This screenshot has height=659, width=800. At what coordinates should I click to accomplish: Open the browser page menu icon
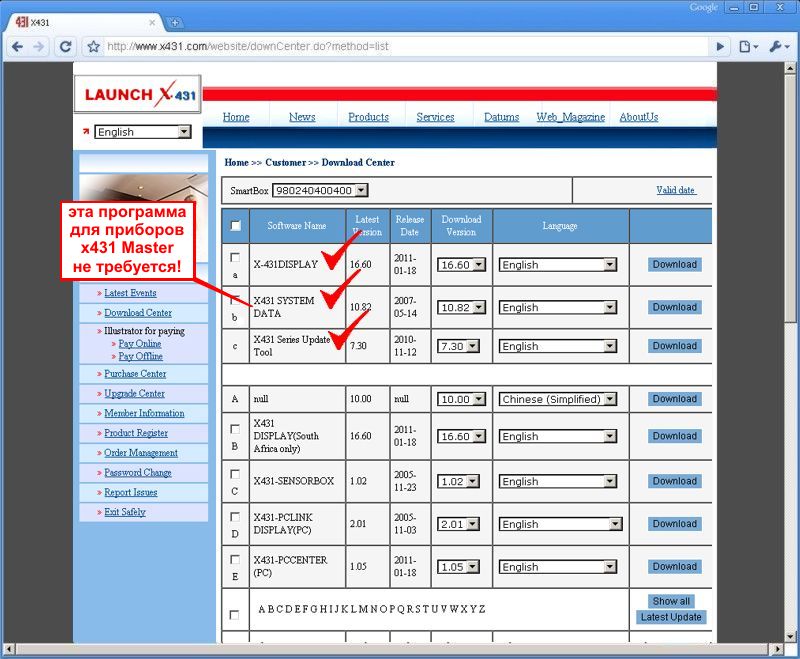click(748, 47)
